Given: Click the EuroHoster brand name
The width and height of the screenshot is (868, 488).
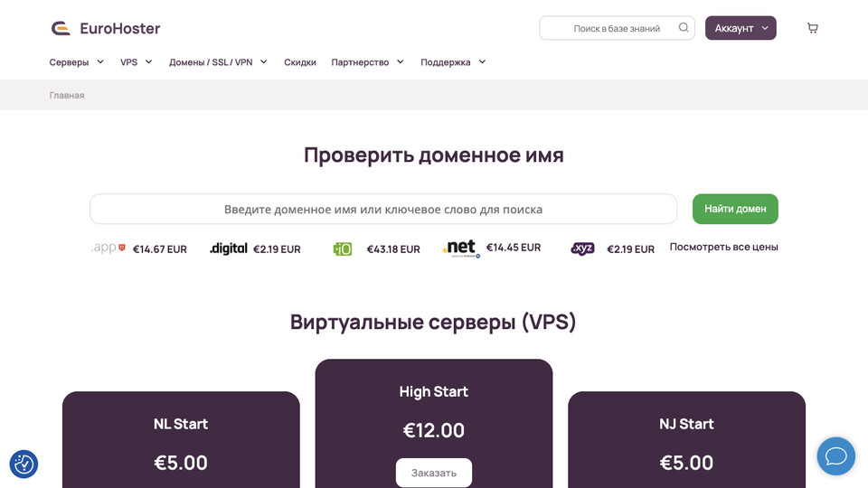Looking at the screenshot, I should [x=120, y=28].
